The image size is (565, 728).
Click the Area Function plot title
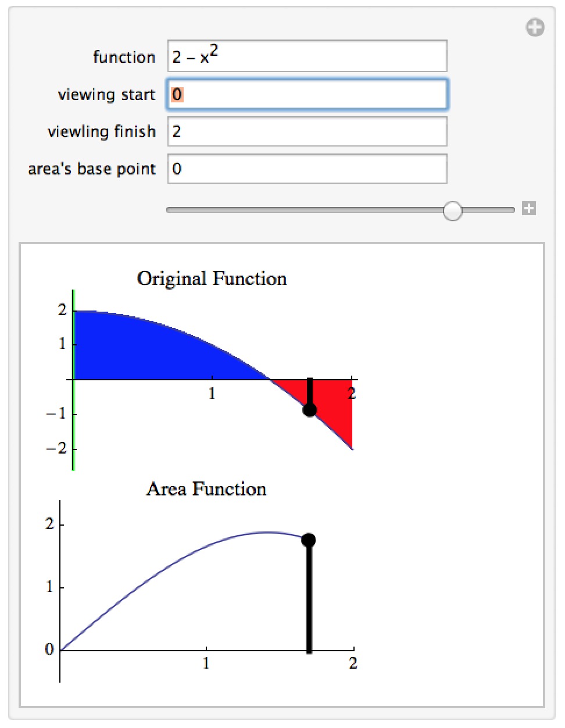(x=206, y=489)
